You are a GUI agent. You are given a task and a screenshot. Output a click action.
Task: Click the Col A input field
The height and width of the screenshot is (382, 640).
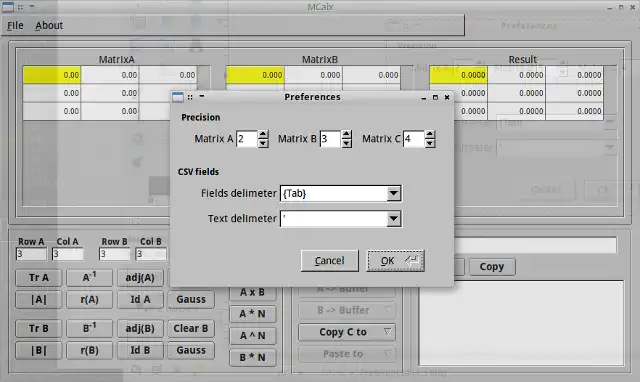(x=68, y=254)
